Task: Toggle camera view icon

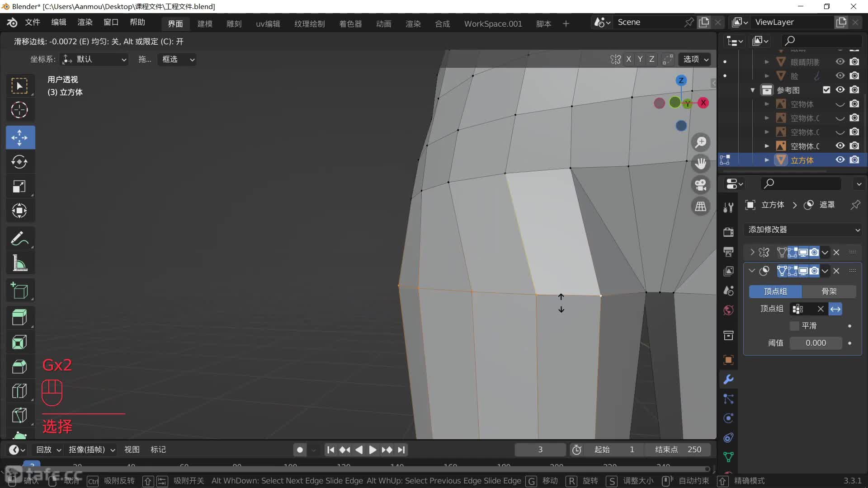Action: coord(701,185)
